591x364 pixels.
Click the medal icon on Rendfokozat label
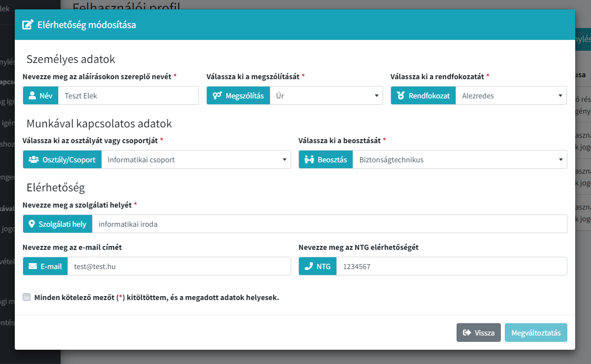tap(401, 95)
